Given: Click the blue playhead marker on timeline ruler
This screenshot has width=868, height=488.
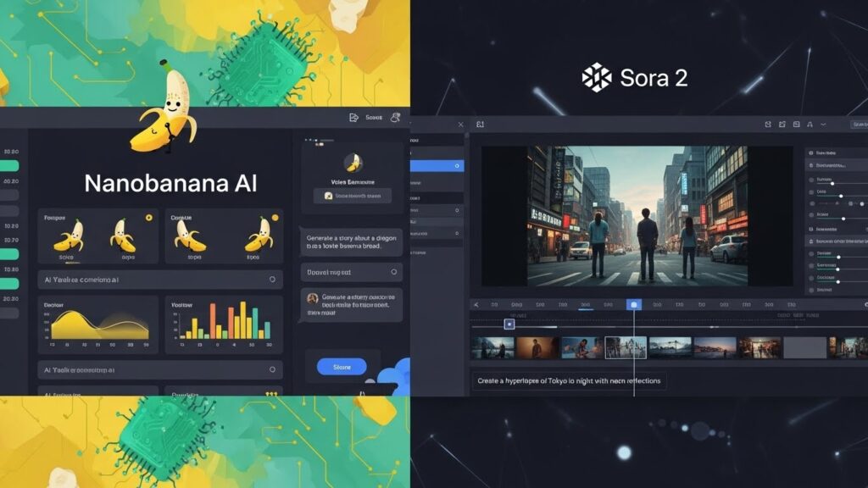Looking at the screenshot, I should click(633, 304).
